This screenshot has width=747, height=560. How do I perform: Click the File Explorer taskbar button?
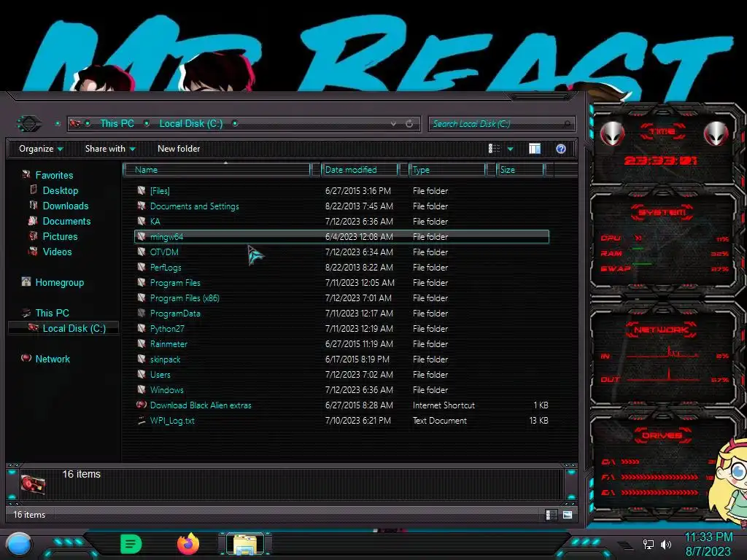point(245,544)
